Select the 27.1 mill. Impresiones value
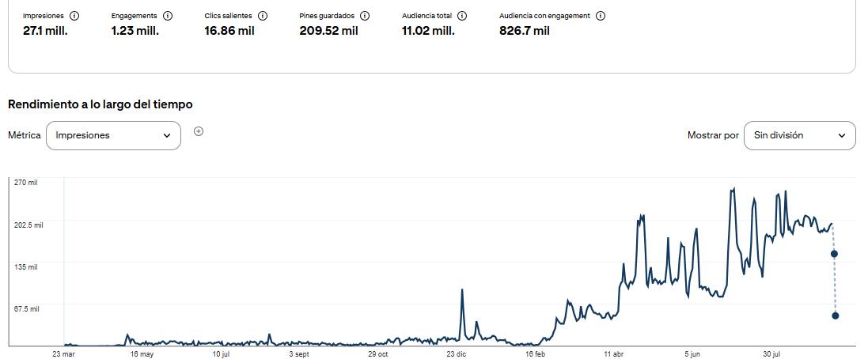The height and width of the screenshot is (359, 868). tap(45, 31)
